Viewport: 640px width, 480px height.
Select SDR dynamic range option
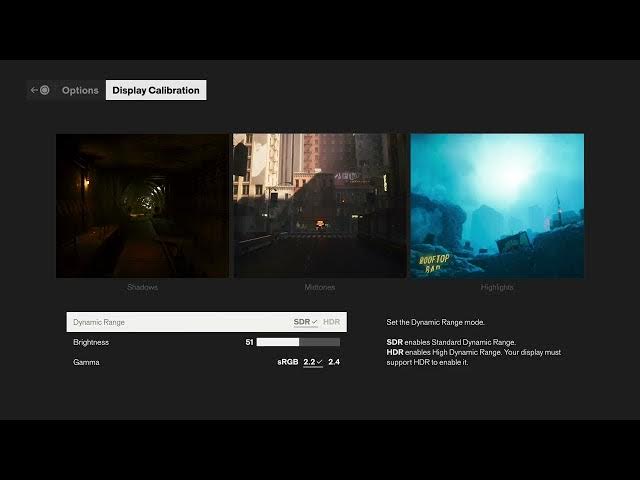(x=305, y=322)
